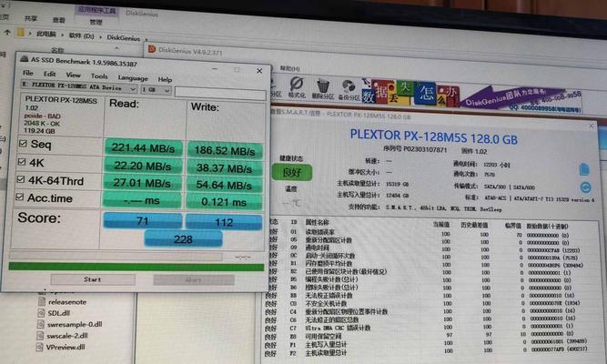607x364 pixels.
Task: Select VPreview.dll in Explorer file list
Action: [66, 347]
